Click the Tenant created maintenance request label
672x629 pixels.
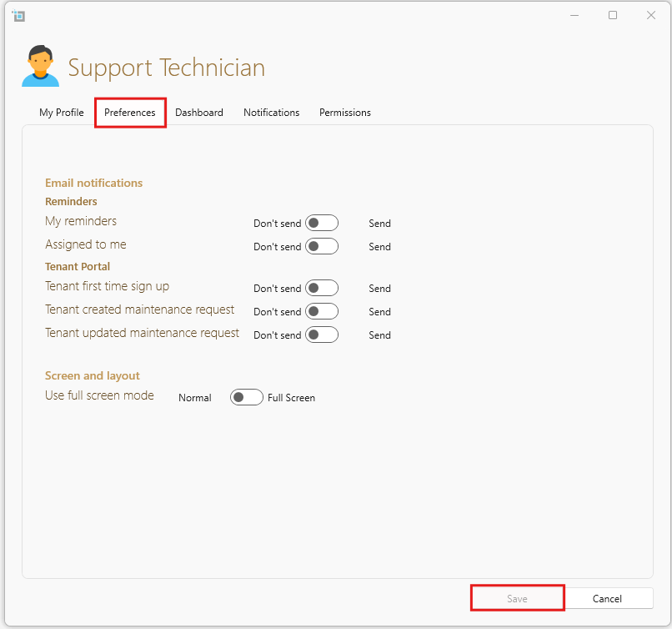pos(140,309)
